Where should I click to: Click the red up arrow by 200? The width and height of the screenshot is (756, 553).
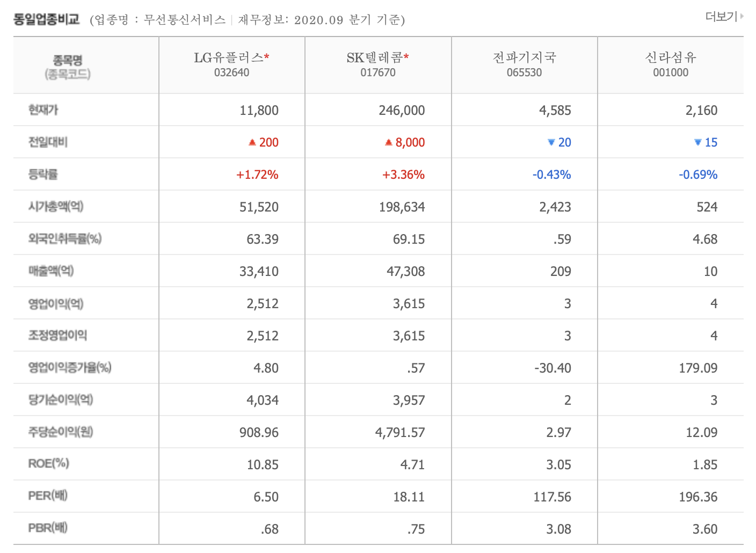click(x=252, y=142)
